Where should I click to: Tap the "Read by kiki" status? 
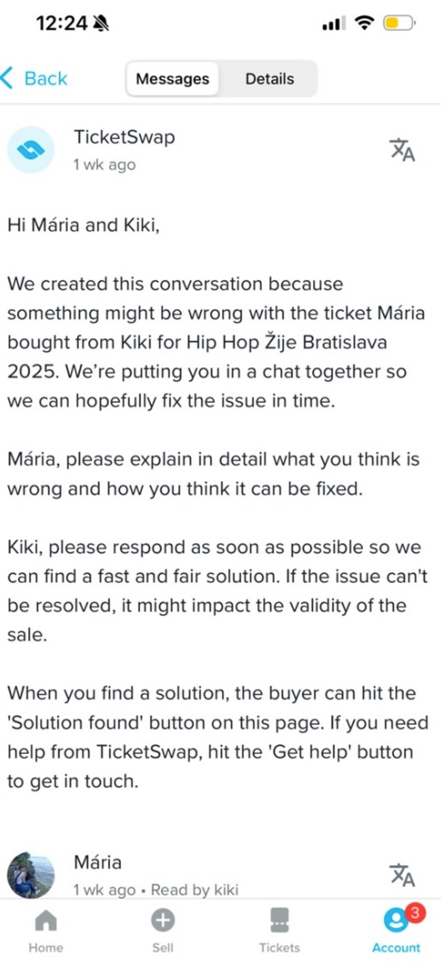click(194, 890)
